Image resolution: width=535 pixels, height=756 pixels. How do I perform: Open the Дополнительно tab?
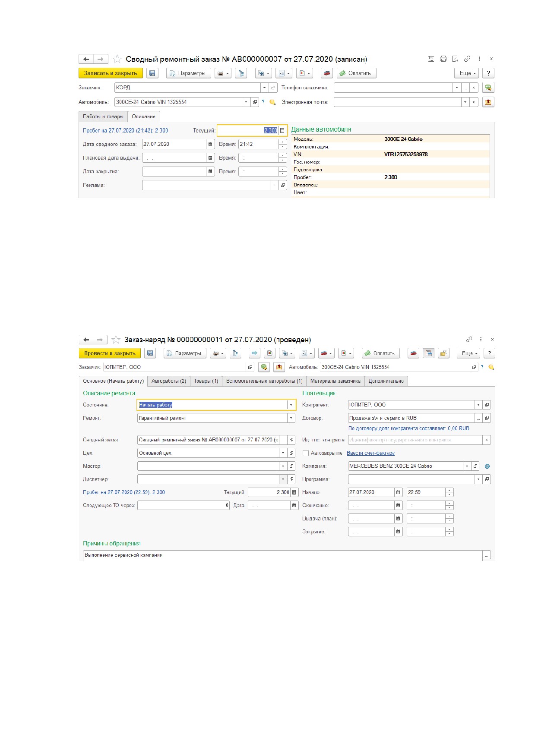pos(386,381)
